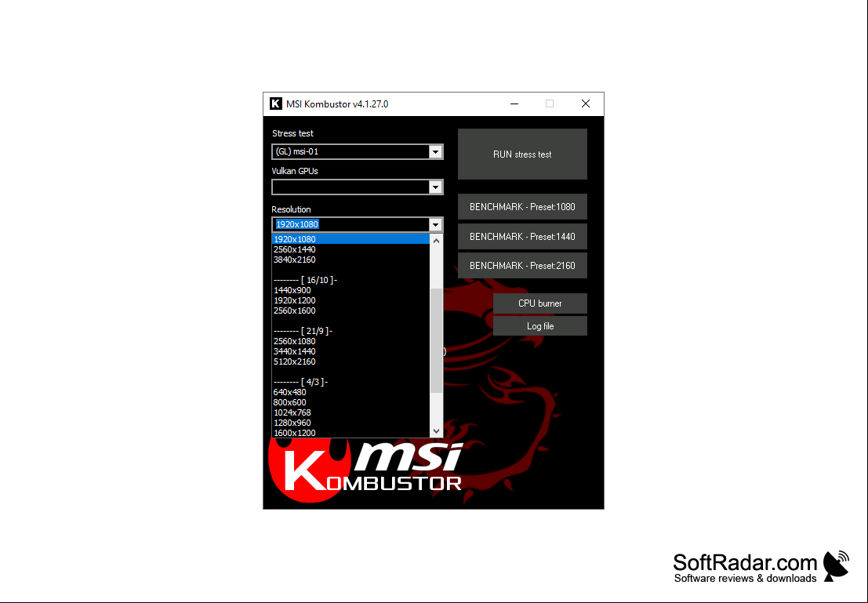
Task: Click RUN stress test button
Action: point(522,154)
